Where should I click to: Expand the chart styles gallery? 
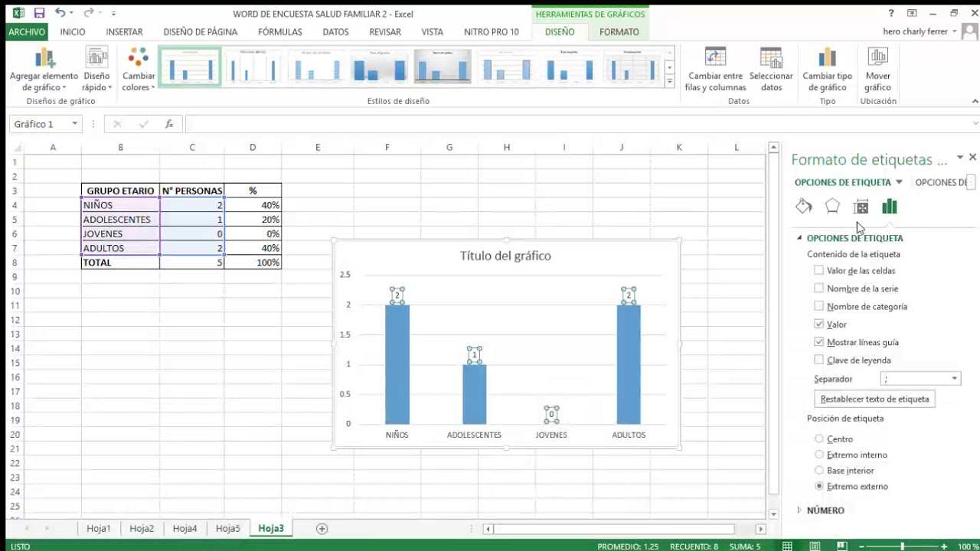coord(669,80)
